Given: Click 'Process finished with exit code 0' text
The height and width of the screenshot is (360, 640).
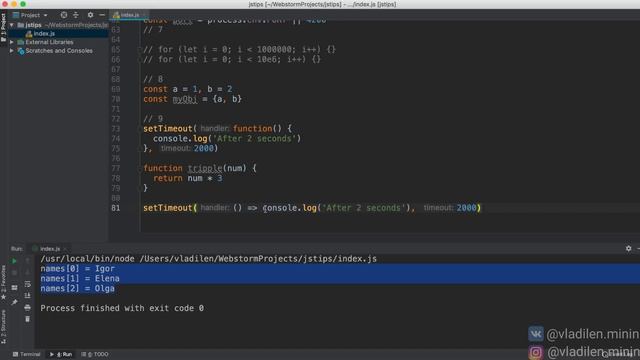Looking at the screenshot, I should (122, 308).
